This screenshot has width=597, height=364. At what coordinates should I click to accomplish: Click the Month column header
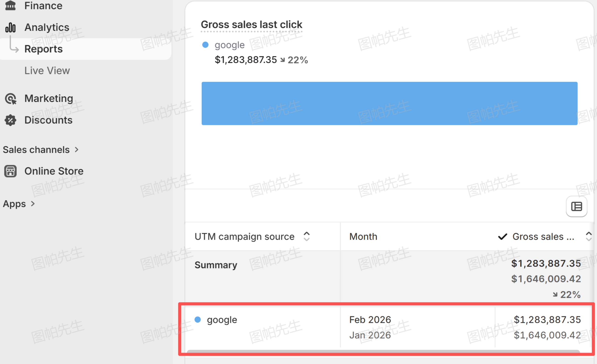[363, 237]
